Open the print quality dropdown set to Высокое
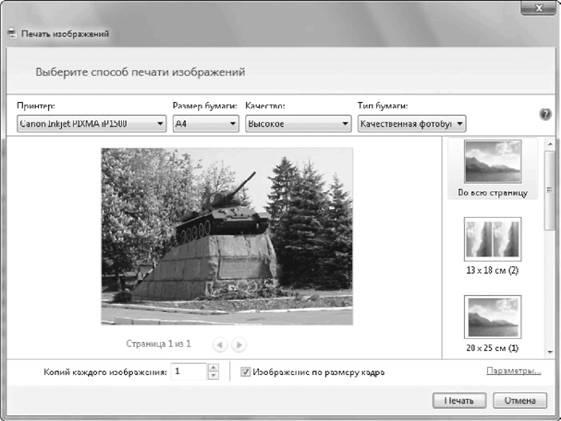This screenshot has width=561, height=421. click(x=298, y=124)
